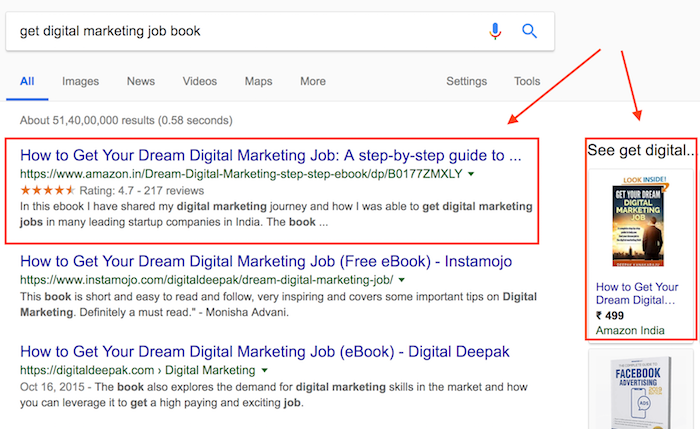The image size is (700, 429).
Task: Click the 'Amazon India' seller label
Action: [x=630, y=330]
